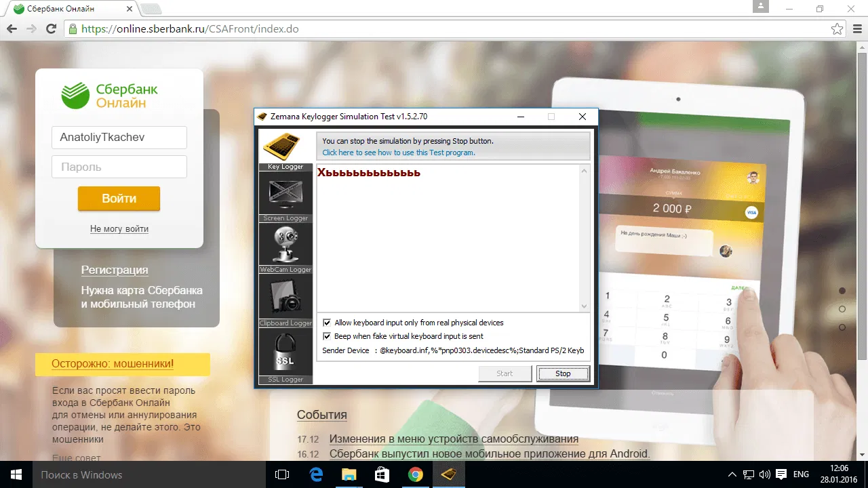Open the 'Изменения в меню устройств самообслуживания' news link

(x=454, y=439)
